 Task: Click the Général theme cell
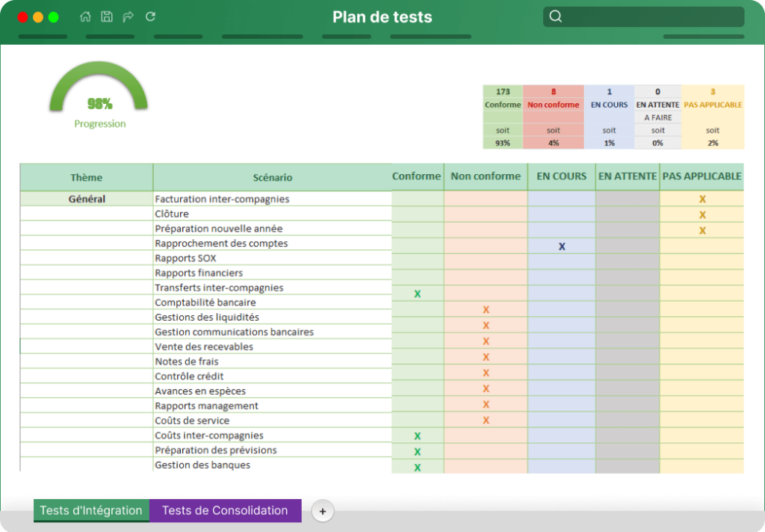[87, 199]
